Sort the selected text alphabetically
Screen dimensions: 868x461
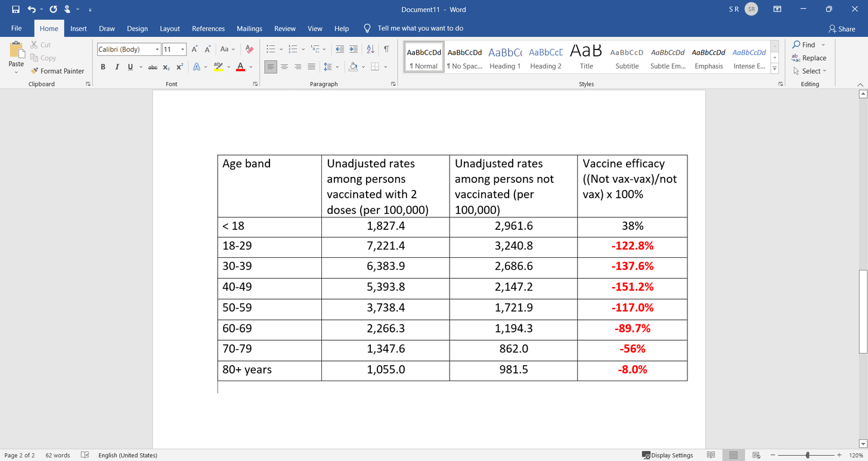pos(370,49)
